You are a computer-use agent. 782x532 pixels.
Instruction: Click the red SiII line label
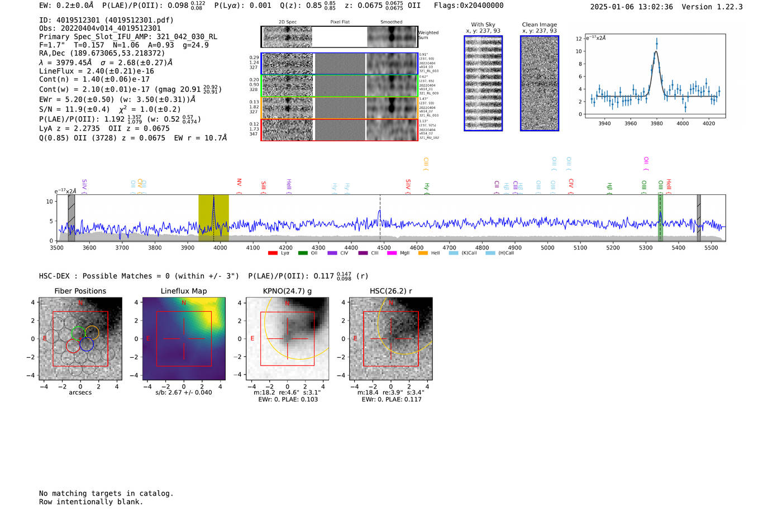pyautogui.click(x=264, y=186)
